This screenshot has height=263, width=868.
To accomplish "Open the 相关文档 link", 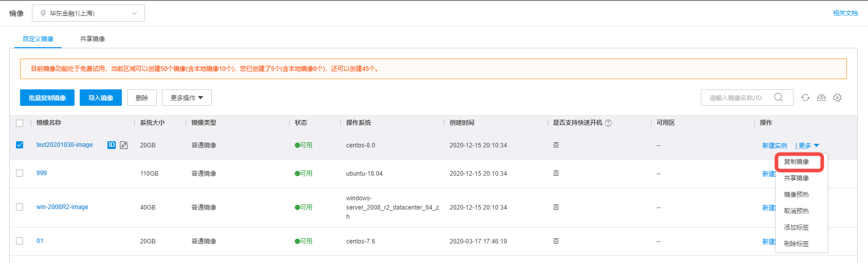I will (845, 13).
